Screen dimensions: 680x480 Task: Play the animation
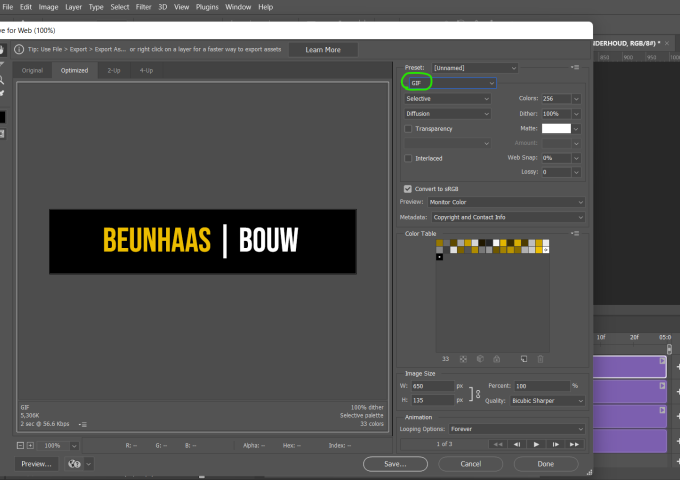click(x=536, y=444)
